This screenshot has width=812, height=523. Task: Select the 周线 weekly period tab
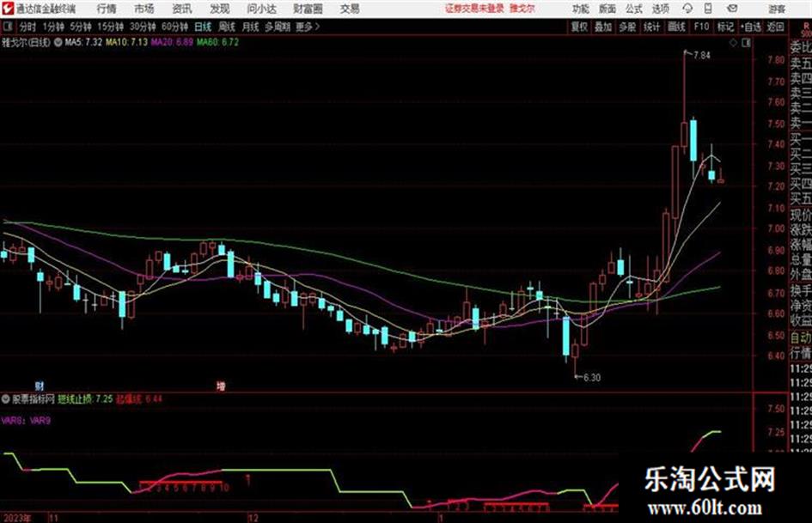(227, 27)
